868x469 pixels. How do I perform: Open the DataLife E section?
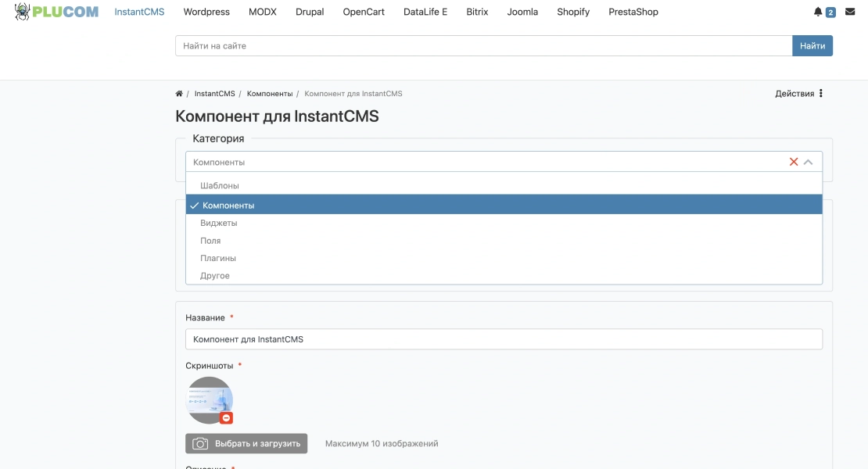coord(425,12)
